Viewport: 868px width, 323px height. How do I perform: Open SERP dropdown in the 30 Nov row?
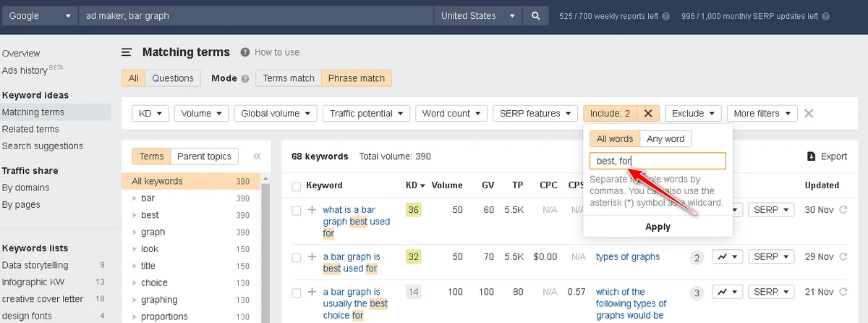[x=771, y=210]
